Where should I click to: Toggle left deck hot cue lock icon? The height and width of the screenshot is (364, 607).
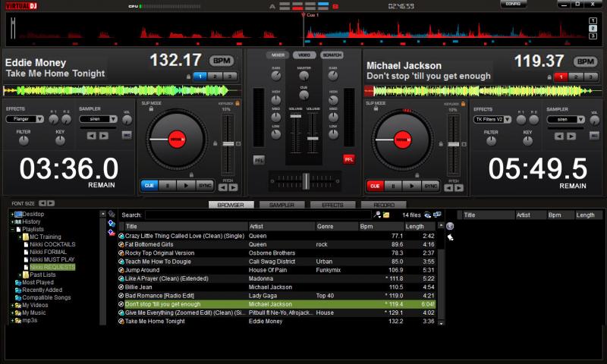point(188,77)
